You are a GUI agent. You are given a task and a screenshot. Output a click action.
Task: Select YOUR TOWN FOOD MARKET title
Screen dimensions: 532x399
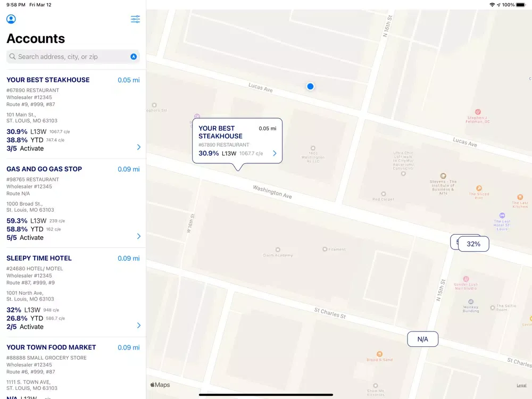[51, 347]
